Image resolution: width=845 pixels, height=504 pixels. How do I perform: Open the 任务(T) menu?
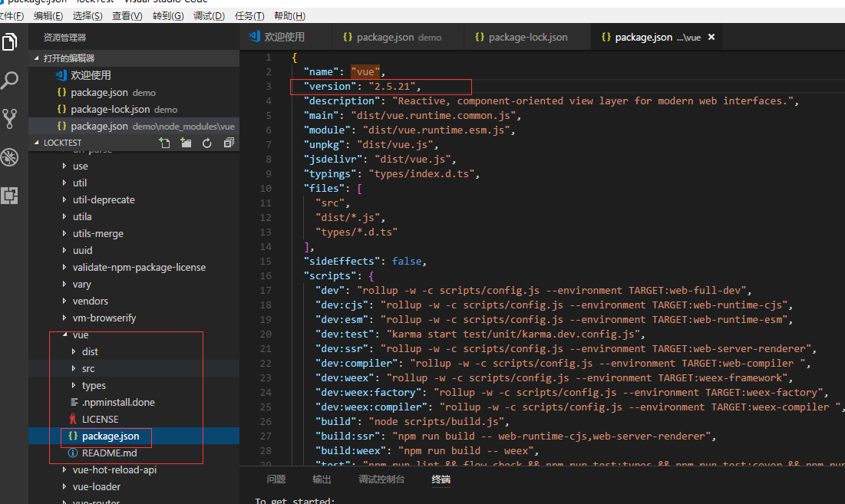(249, 16)
